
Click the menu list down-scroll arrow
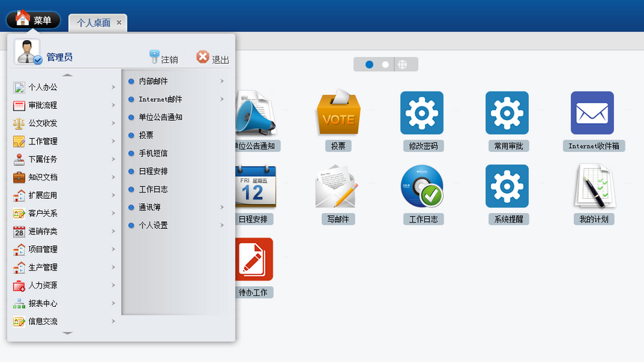(67, 333)
